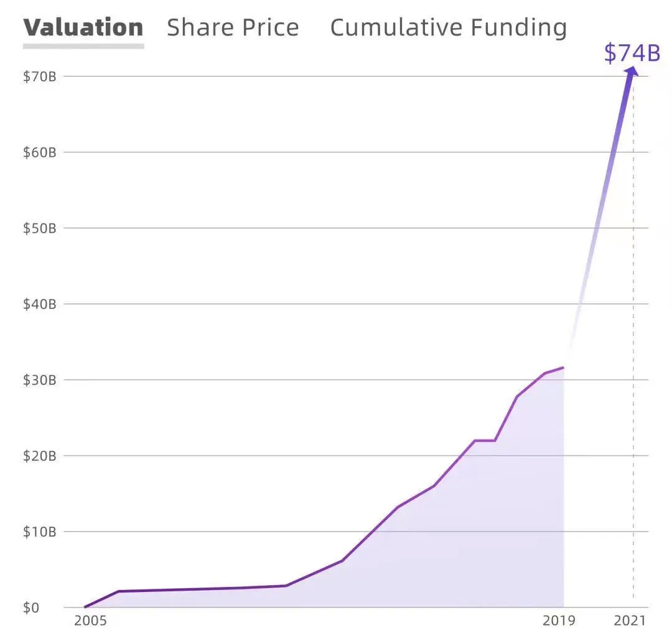Click the flat $22B plateau on the line
Image resolution: width=672 pixels, height=638 pixels.
(x=485, y=441)
